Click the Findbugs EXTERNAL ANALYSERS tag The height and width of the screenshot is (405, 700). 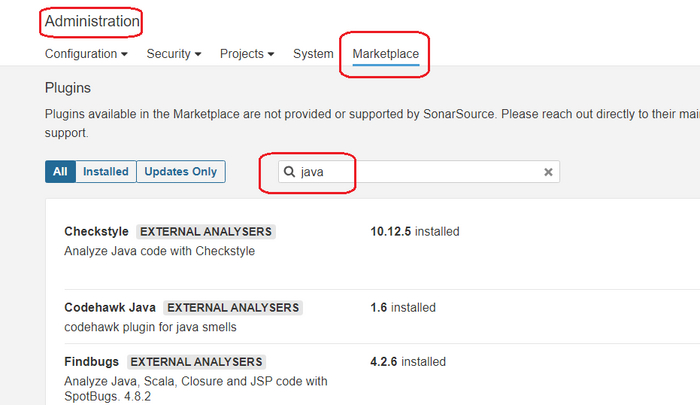(197, 362)
